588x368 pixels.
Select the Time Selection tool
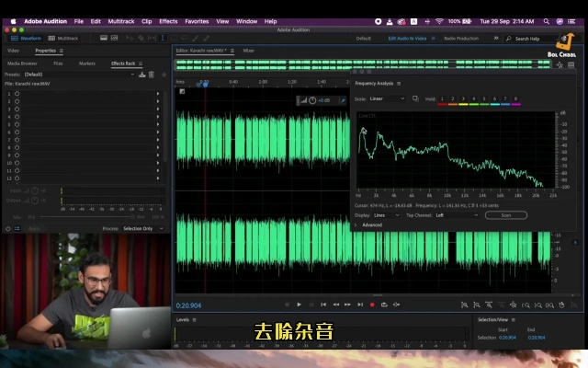click(163, 38)
